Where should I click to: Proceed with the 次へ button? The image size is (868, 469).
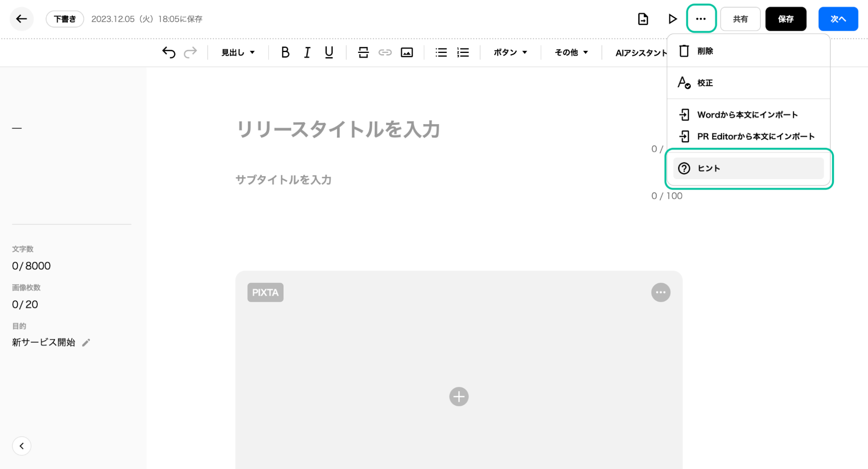(x=838, y=19)
